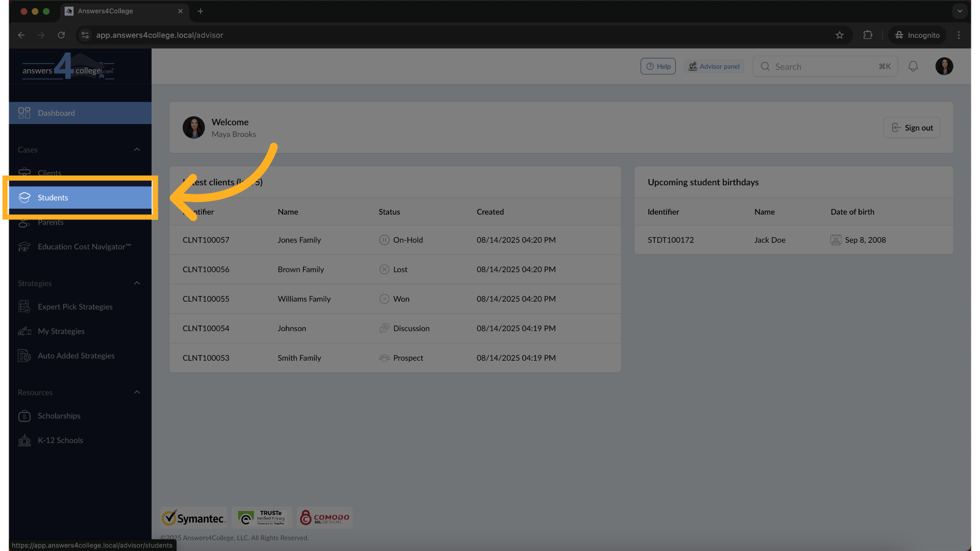Click the Dashboard grid icon
Screen dimensions: 980x551
click(x=24, y=113)
